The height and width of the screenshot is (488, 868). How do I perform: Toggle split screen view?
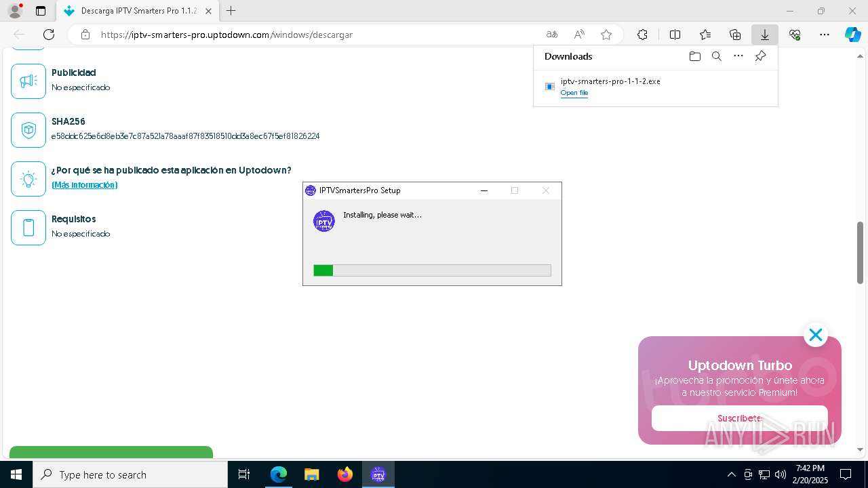(x=675, y=35)
